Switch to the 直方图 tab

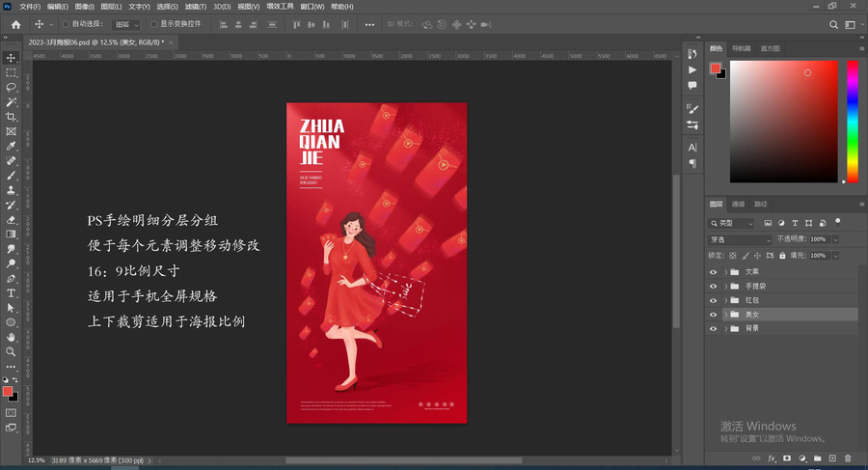click(x=770, y=49)
